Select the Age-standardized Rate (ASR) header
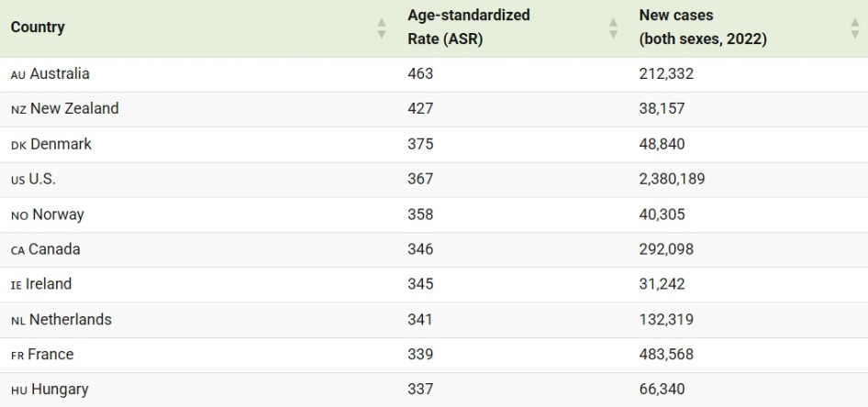Screen dimensions: 868x407 pyautogui.click(x=469, y=27)
